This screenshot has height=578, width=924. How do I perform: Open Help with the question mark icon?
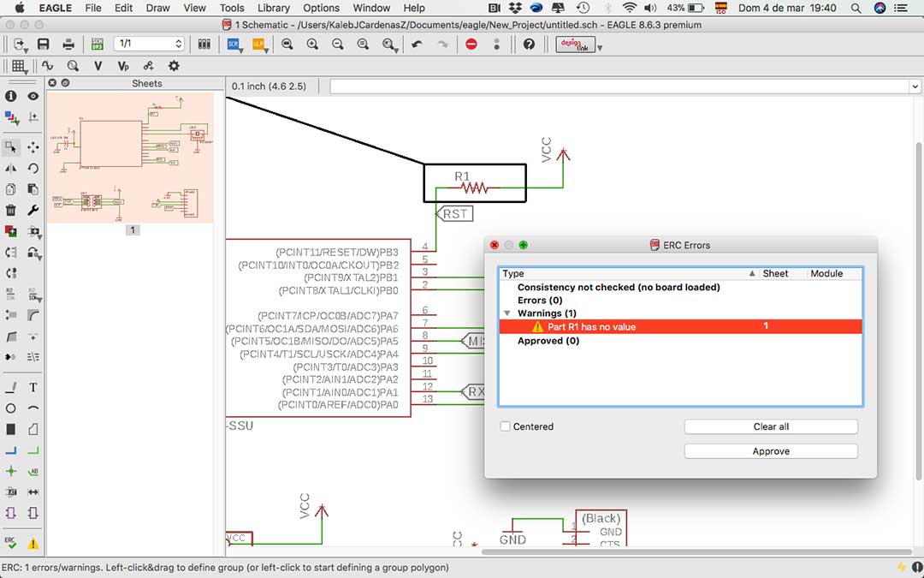(x=530, y=45)
